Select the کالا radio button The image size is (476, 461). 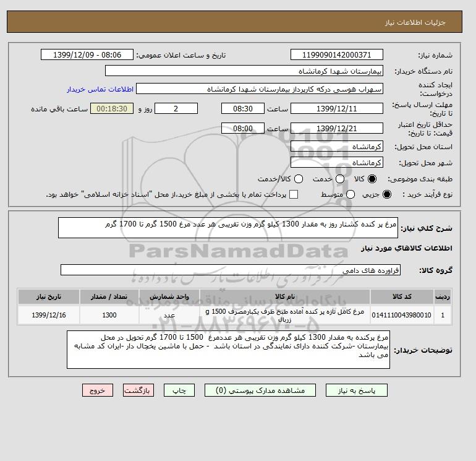(x=372, y=179)
